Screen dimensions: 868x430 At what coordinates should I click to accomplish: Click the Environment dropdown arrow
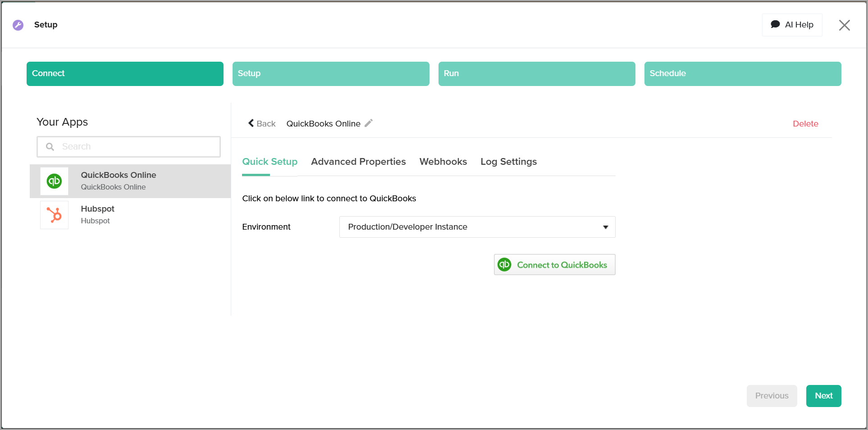tap(605, 227)
